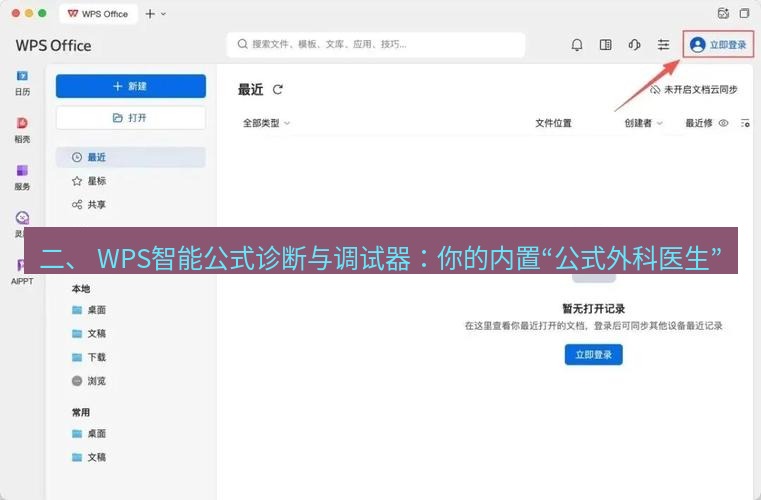Click the headset customer service icon
Image resolution: width=761 pixels, height=500 pixels.
click(634, 45)
